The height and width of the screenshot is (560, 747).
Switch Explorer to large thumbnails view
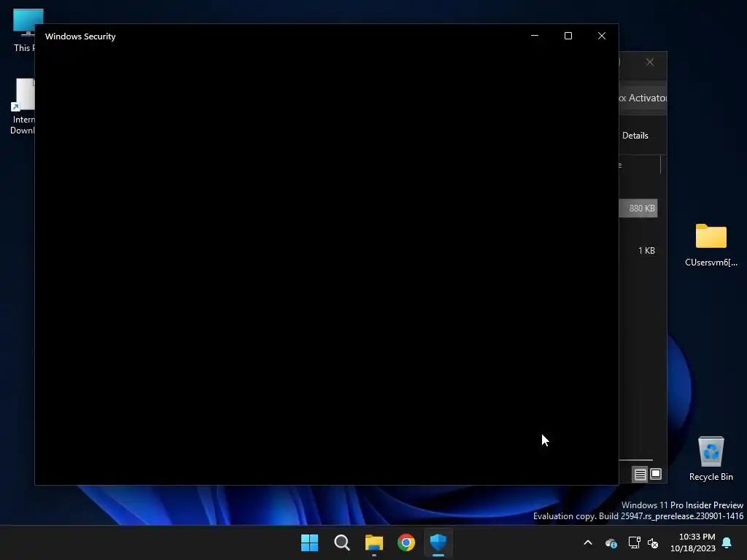pyautogui.click(x=656, y=474)
